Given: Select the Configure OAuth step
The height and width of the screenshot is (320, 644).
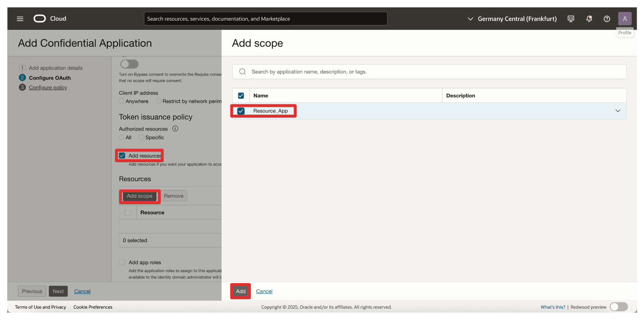Looking at the screenshot, I should (50, 78).
